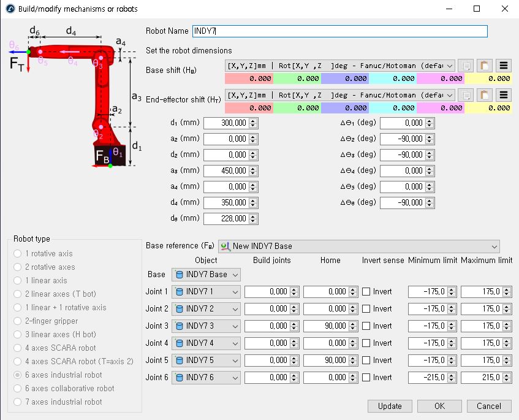This screenshot has height=420, width=519.
Task: Open the Base reference frame dropdown
Action: click(494, 246)
